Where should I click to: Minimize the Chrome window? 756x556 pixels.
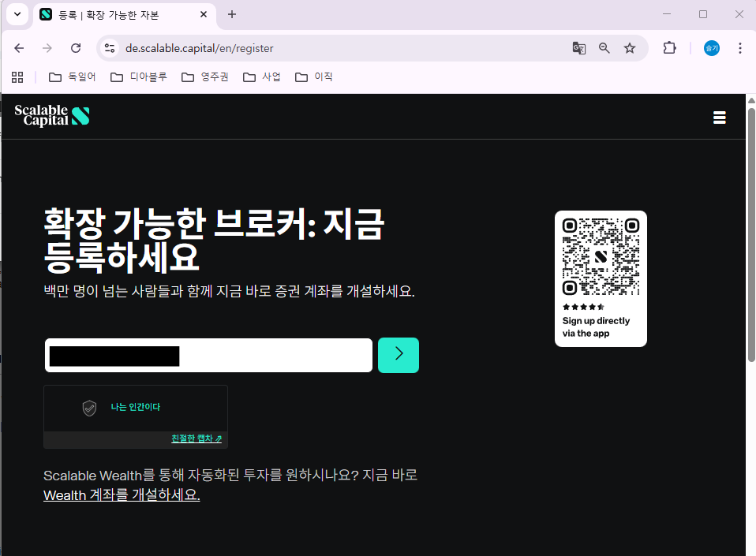[x=667, y=14]
